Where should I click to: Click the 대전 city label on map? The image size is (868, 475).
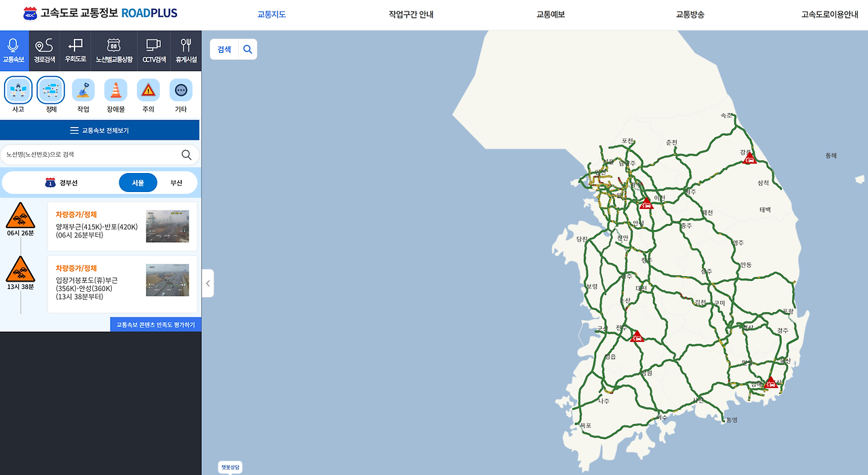(640, 288)
